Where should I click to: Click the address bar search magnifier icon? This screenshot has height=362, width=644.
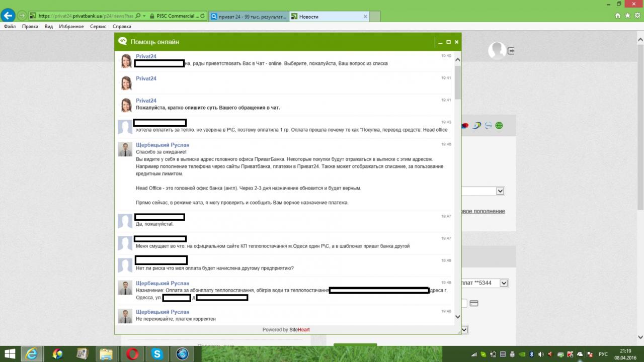(x=138, y=16)
